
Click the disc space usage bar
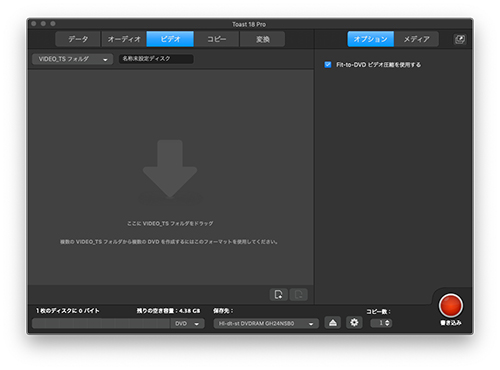pos(101,324)
